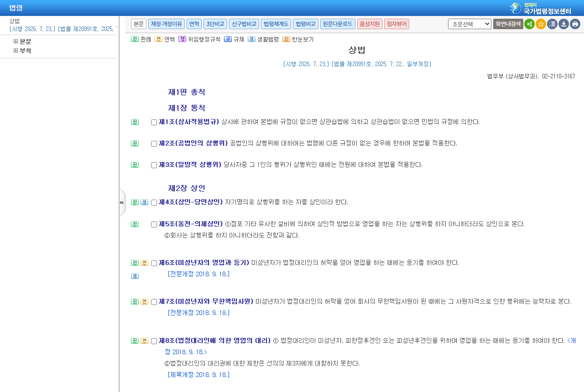Check the box for 제6조(미성년자의 영업과 등기)
Image resolution: width=584 pixels, height=392 pixels.
click(154, 263)
